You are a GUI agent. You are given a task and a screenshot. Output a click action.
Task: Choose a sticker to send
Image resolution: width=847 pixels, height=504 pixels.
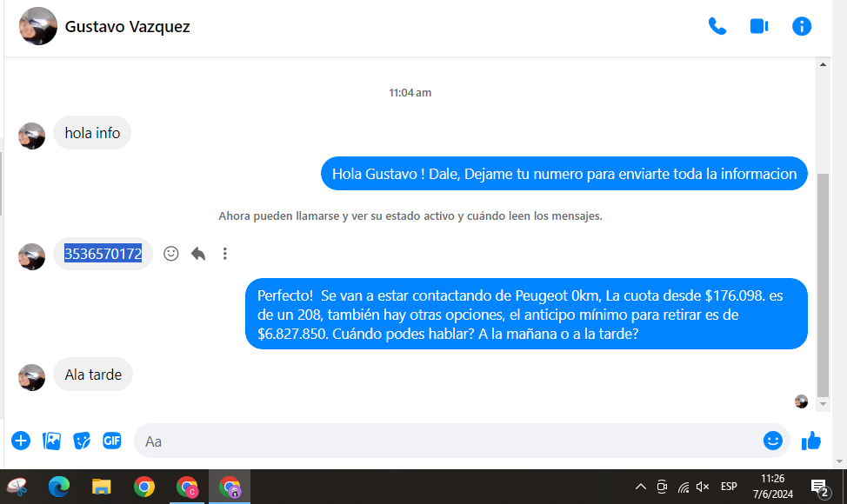click(82, 441)
